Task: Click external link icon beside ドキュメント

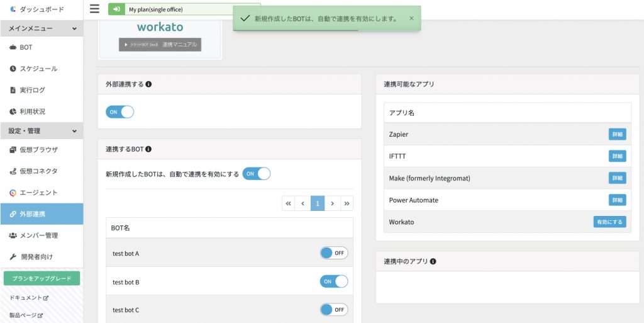Action: (x=46, y=298)
